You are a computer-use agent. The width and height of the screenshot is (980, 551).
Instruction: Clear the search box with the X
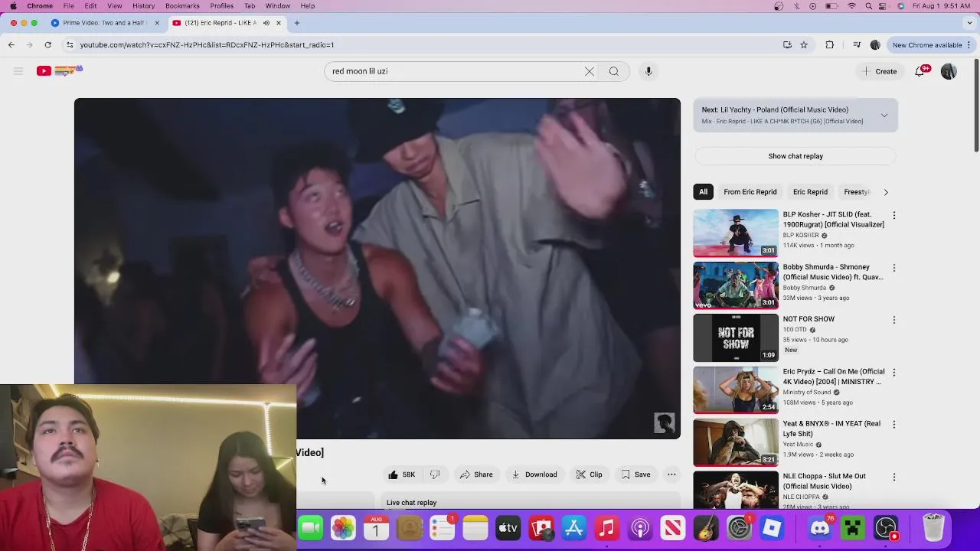tap(590, 71)
